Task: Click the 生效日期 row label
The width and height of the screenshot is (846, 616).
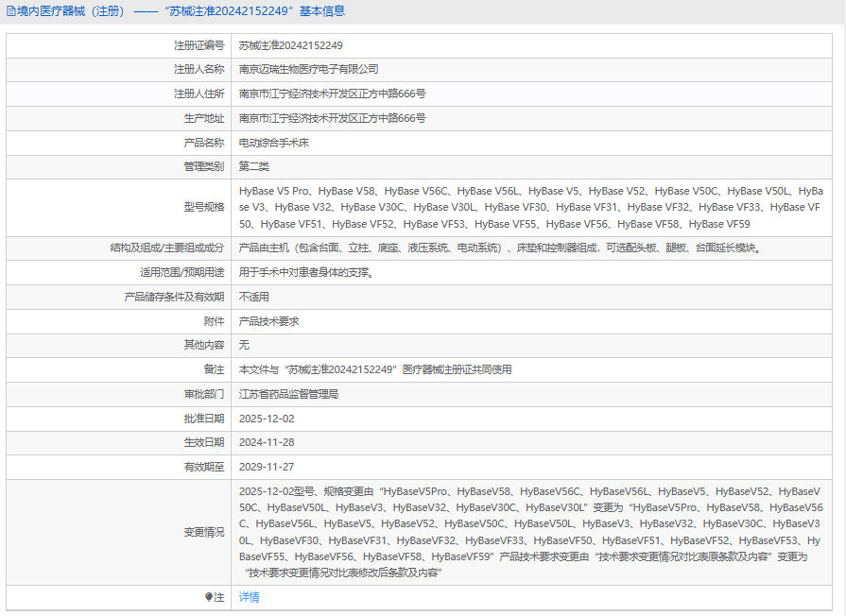Action: (x=204, y=442)
